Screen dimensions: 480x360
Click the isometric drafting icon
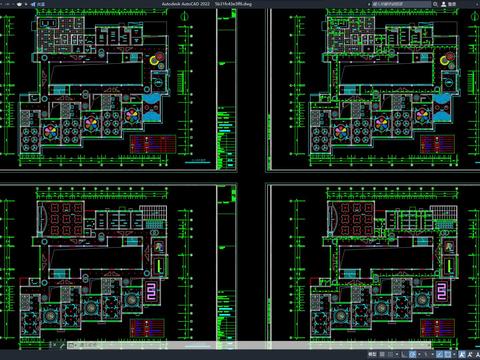coord(426,354)
